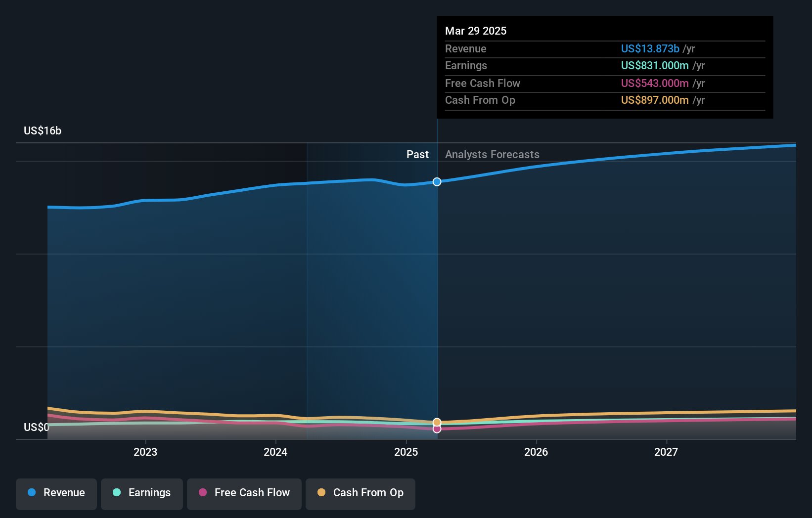
Task: Click the 2027 axis label
Action: [x=666, y=452]
